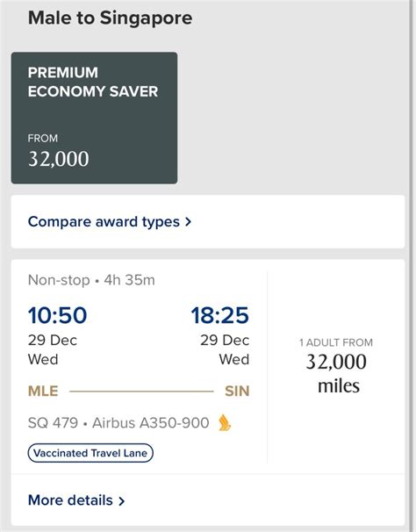
Task: Click the MLE origin airport code
Action: point(43,392)
